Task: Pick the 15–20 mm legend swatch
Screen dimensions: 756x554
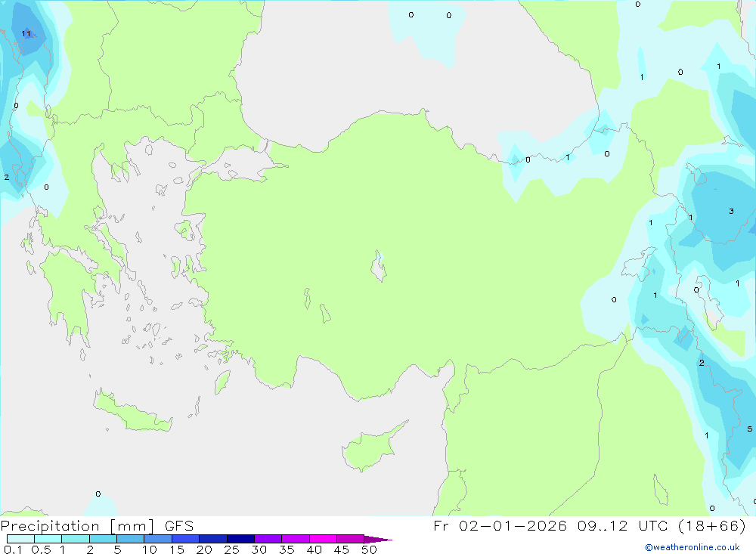Action: click(x=186, y=539)
